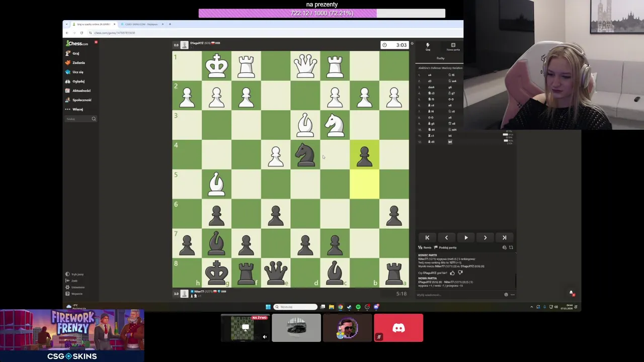The width and height of the screenshot is (644, 362).
Task: Go to previous move
Action: 446,238
